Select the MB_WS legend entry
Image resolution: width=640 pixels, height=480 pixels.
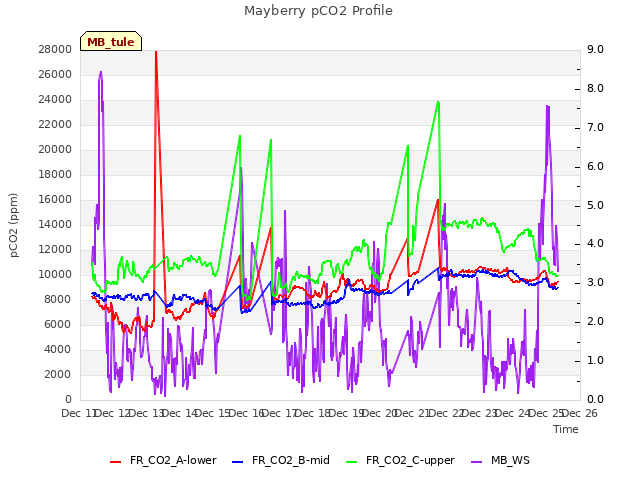pyautogui.click(x=500, y=460)
